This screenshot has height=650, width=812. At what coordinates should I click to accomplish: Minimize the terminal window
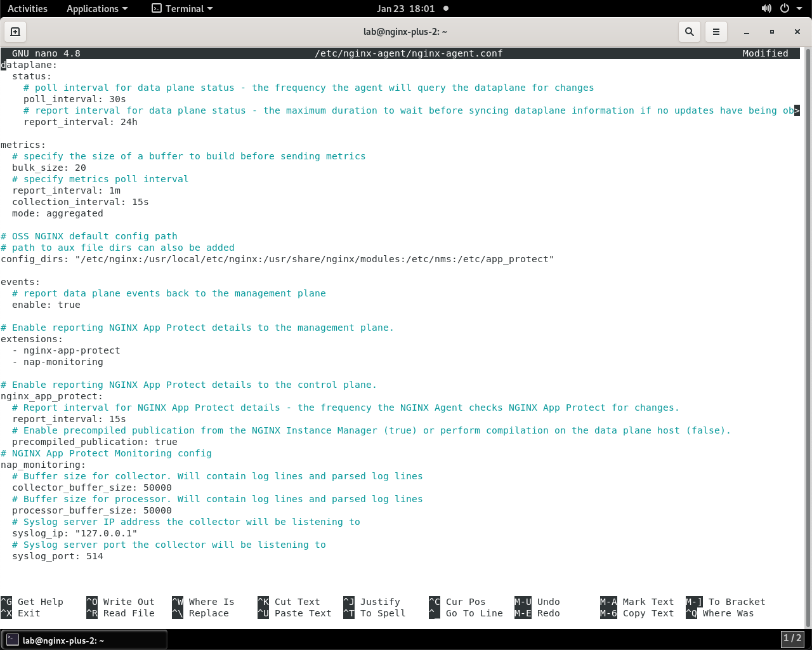click(x=747, y=32)
